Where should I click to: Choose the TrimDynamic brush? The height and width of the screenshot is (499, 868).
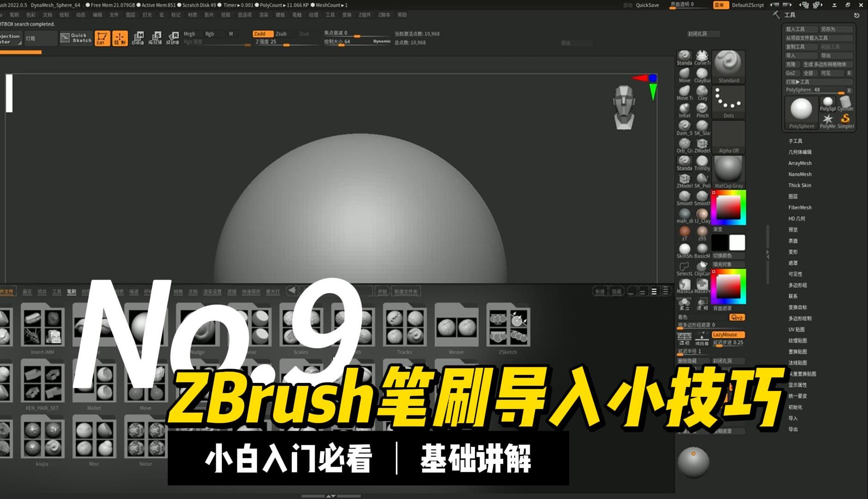(702, 163)
